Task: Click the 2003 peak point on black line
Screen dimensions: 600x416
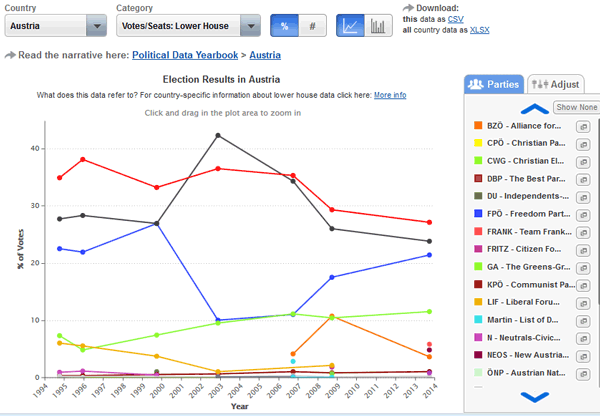Action: [x=218, y=135]
